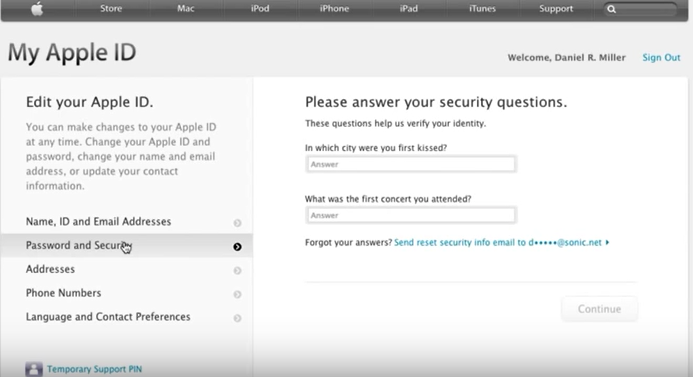The image size is (693, 377).
Task: Go to the Support section
Action: (x=556, y=8)
